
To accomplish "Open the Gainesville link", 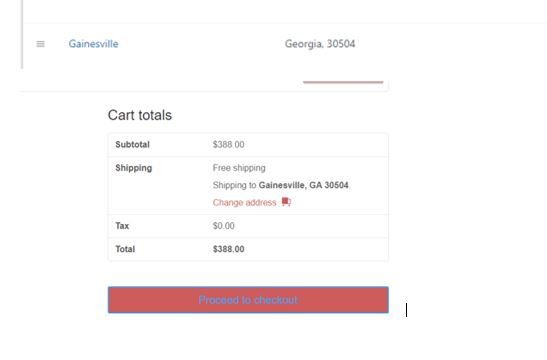I will pyautogui.click(x=93, y=44).
